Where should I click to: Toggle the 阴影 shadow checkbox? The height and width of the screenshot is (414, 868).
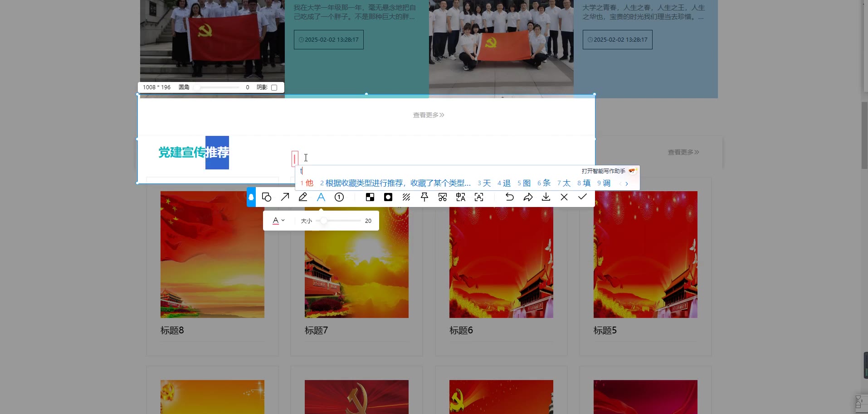[x=274, y=87]
